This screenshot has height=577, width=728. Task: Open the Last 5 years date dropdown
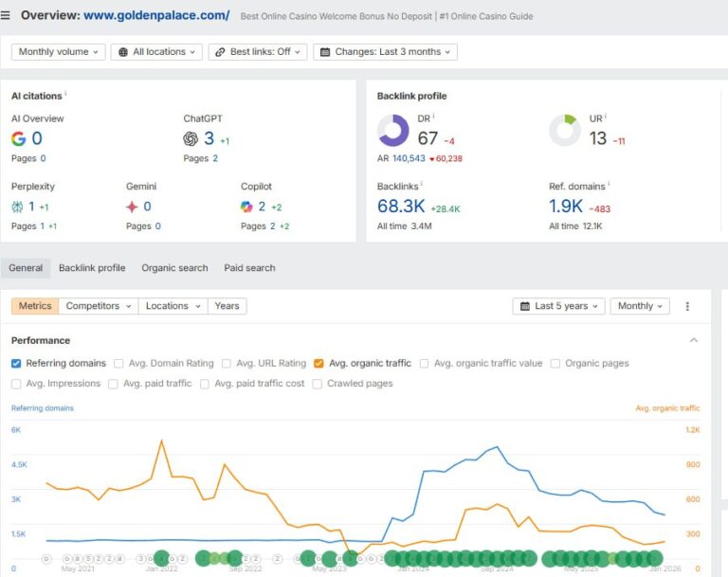[556, 306]
